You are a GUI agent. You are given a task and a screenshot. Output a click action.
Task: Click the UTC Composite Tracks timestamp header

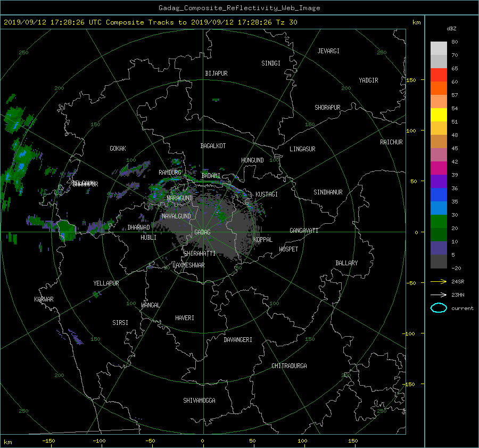coord(151,22)
